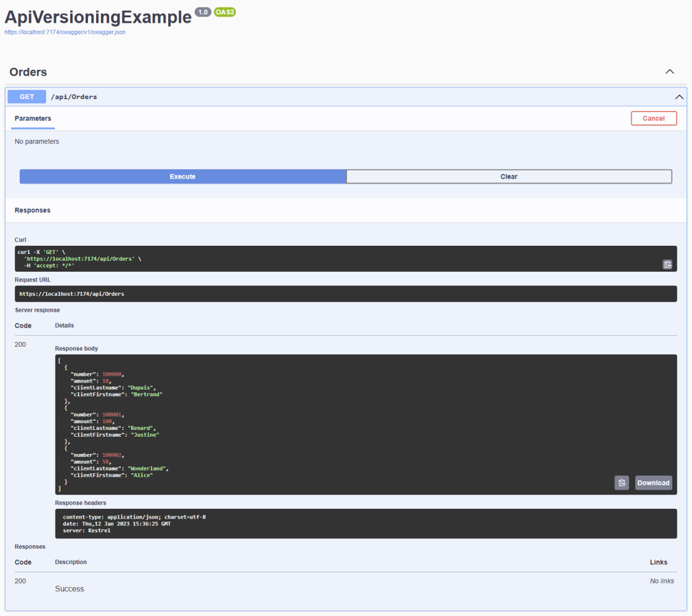Collapse the GET /api/Orders operation chevron
This screenshot has height=616, width=692.
(679, 97)
